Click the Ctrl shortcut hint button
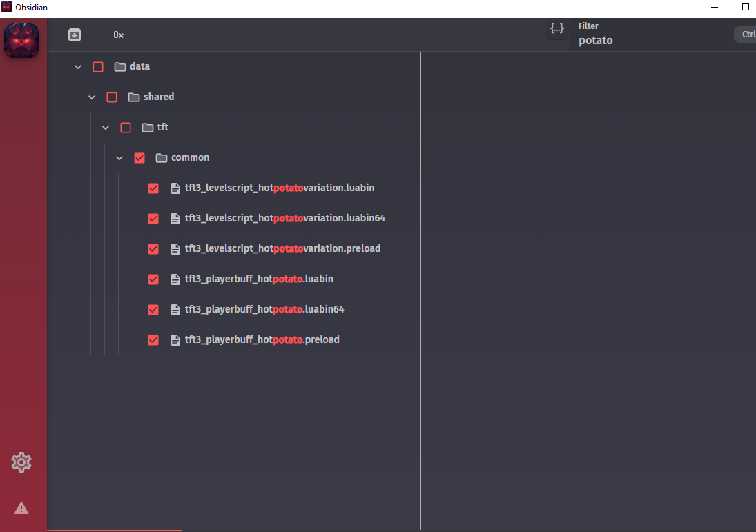Screen dimensions: 756x532 (746, 34)
